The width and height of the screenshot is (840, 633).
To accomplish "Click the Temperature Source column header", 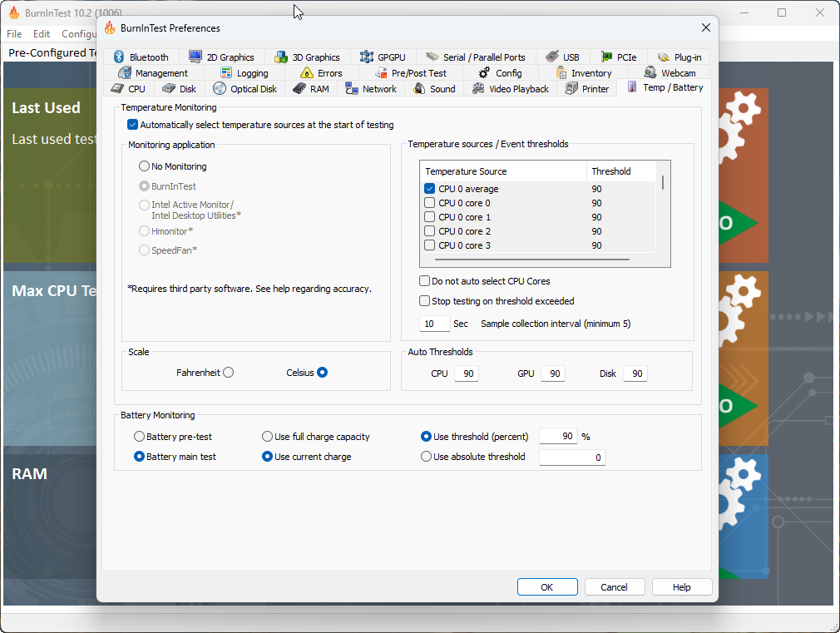I will coord(503,171).
